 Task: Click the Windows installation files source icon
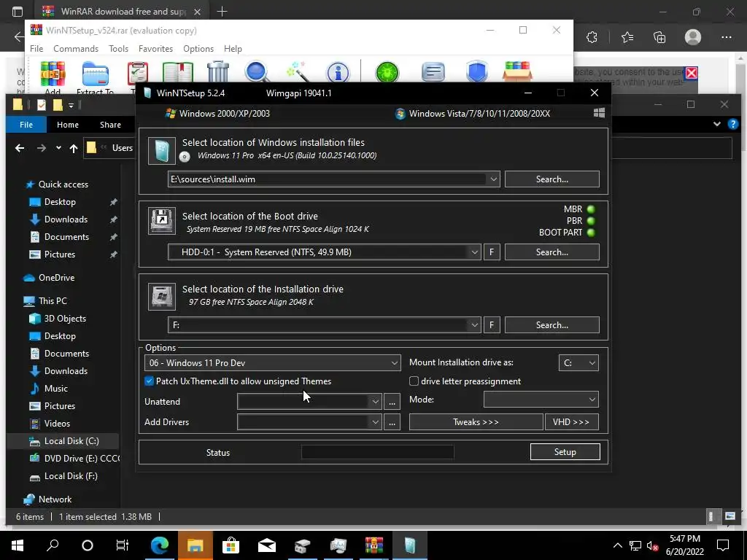[x=161, y=151]
